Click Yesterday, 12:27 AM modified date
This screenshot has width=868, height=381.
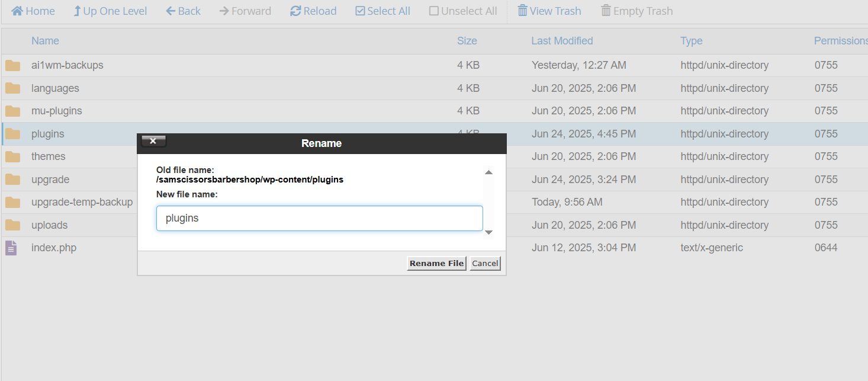click(x=578, y=65)
